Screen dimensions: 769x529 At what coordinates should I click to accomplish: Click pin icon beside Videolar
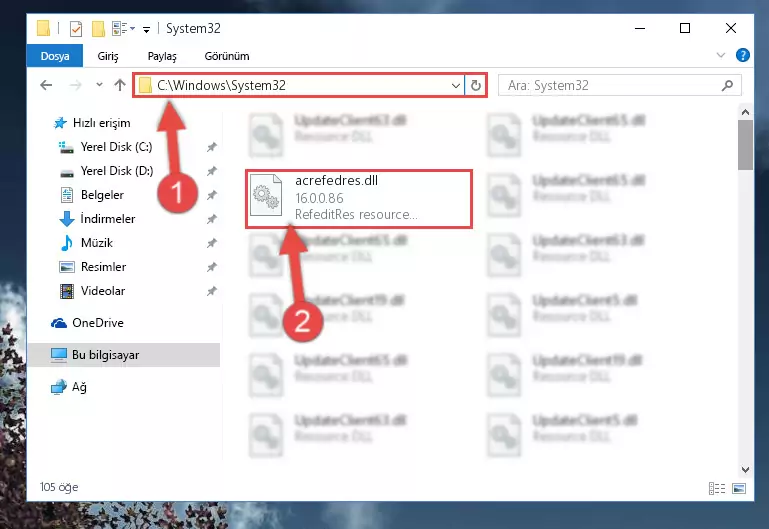211,291
